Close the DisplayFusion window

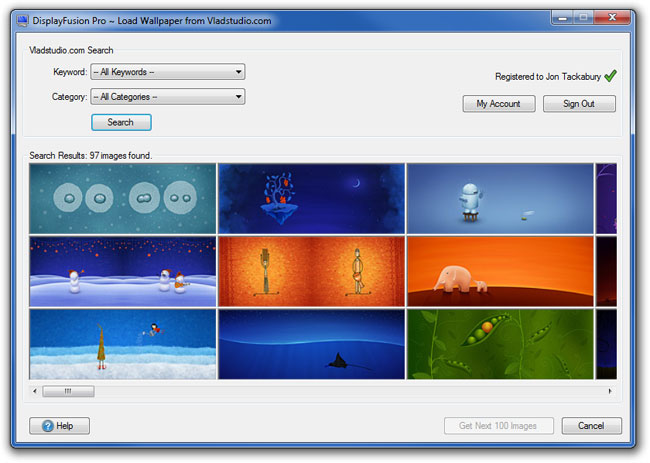tap(612, 17)
